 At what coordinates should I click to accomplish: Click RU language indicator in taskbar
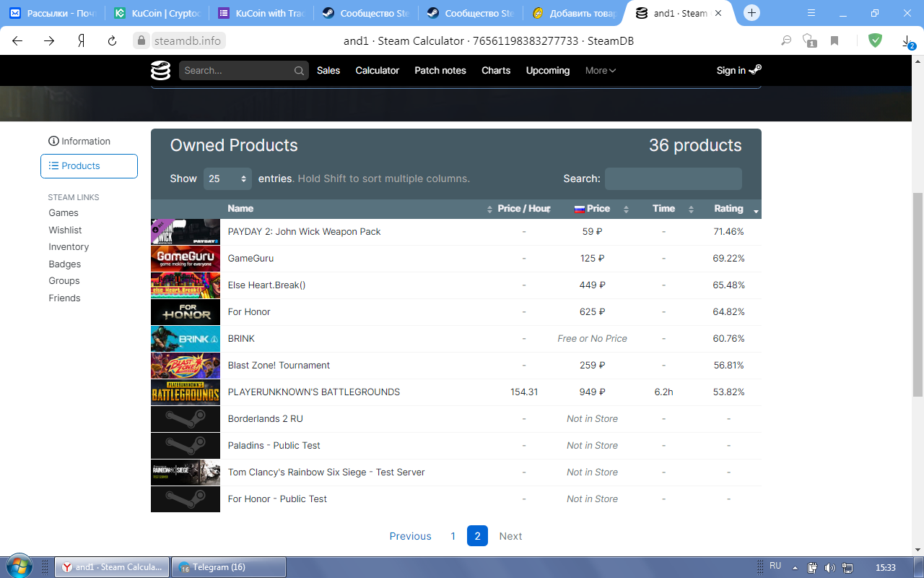pos(775,566)
